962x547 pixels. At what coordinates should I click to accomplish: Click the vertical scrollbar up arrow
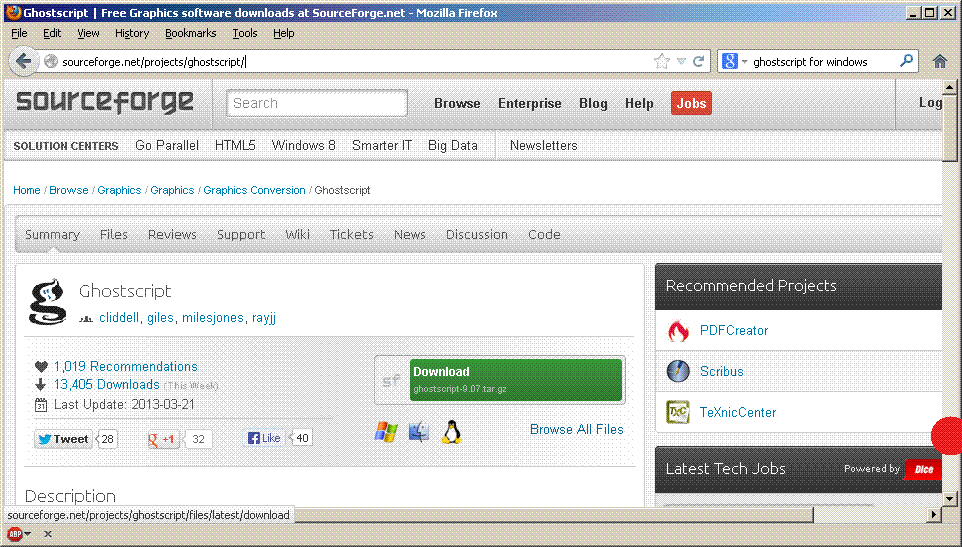click(x=950, y=87)
